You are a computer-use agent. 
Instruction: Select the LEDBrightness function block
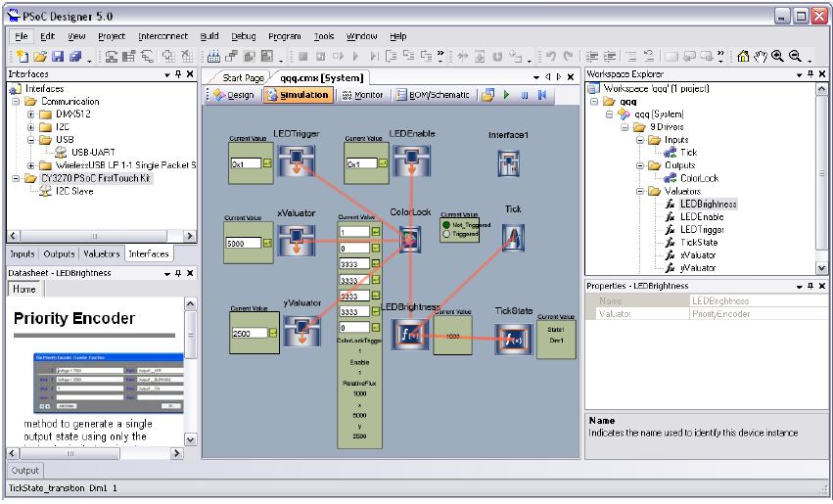point(409,334)
